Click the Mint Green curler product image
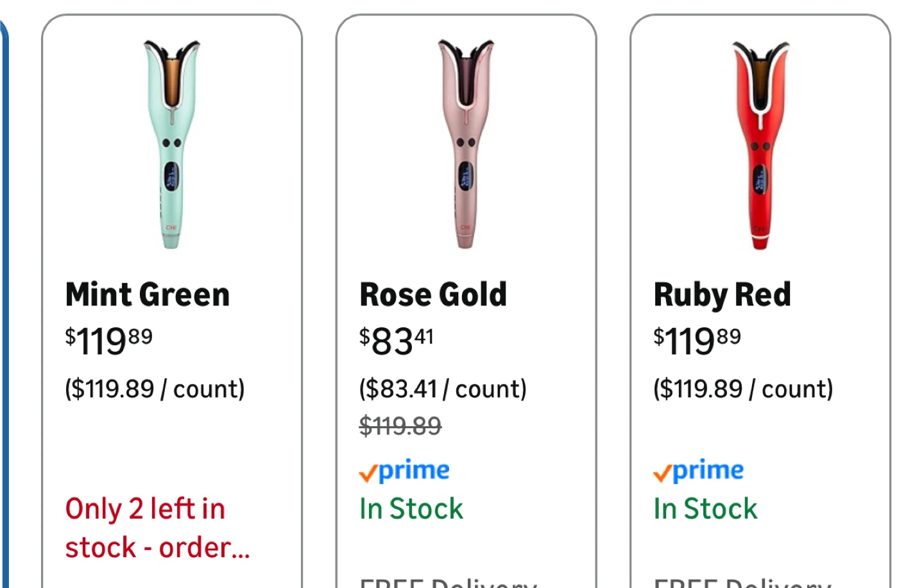Screen dimensions: 924x588 click(171, 144)
